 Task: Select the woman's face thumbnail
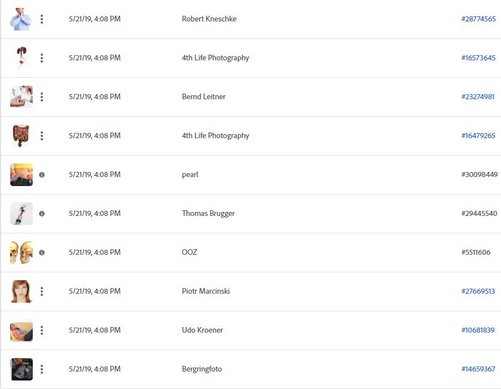click(x=21, y=291)
